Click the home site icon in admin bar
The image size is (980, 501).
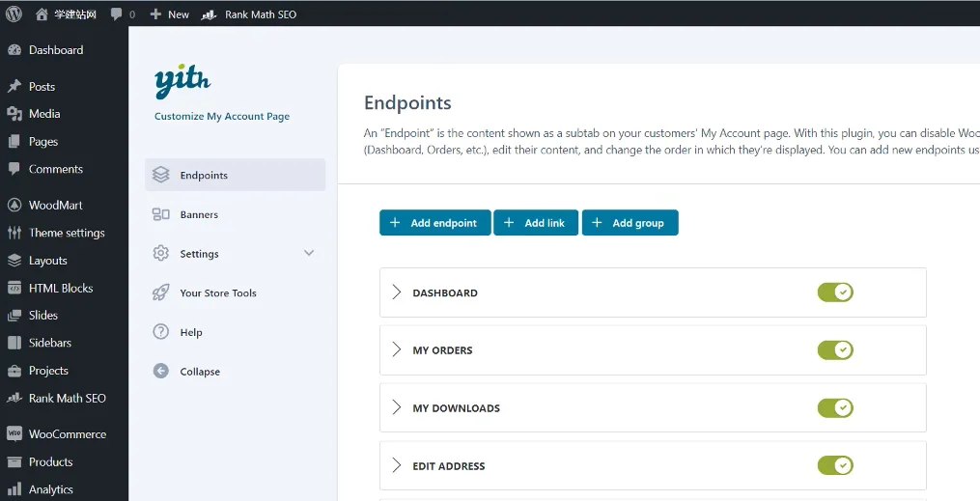42,14
